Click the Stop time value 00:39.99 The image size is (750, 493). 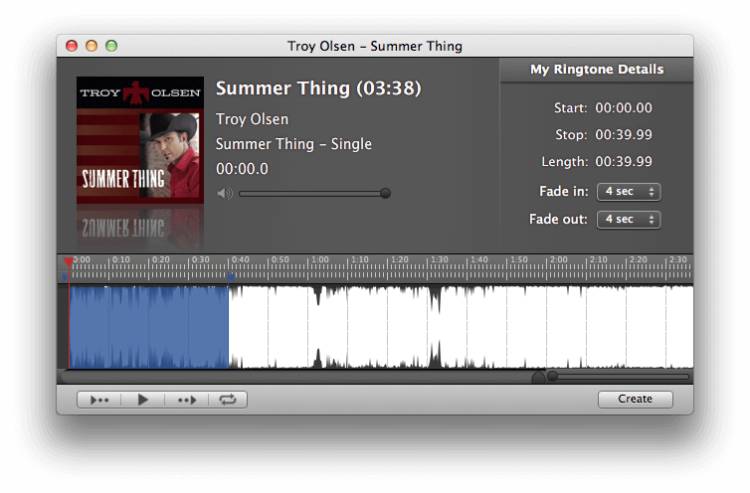pos(623,134)
